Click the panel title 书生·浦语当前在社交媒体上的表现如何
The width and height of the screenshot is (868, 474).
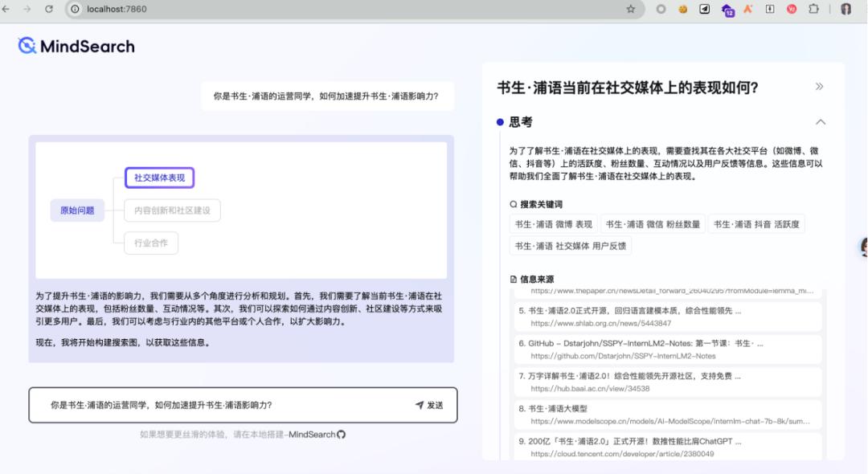coord(627,87)
